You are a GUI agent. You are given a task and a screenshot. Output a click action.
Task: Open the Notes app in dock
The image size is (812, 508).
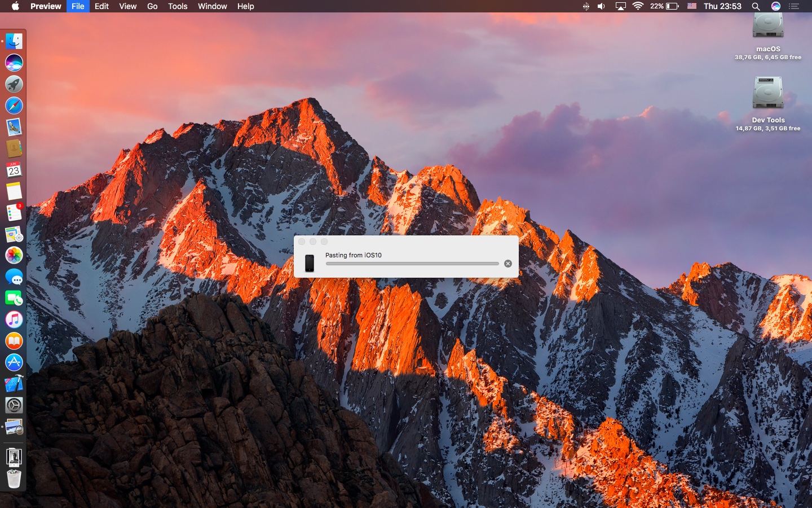[x=14, y=191]
